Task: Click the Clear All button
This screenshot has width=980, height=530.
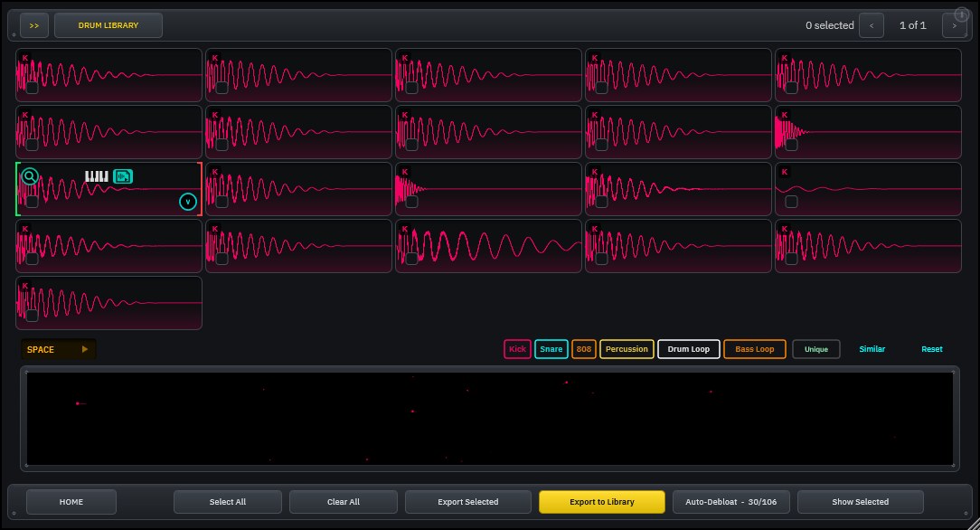Action: [x=344, y=502]
